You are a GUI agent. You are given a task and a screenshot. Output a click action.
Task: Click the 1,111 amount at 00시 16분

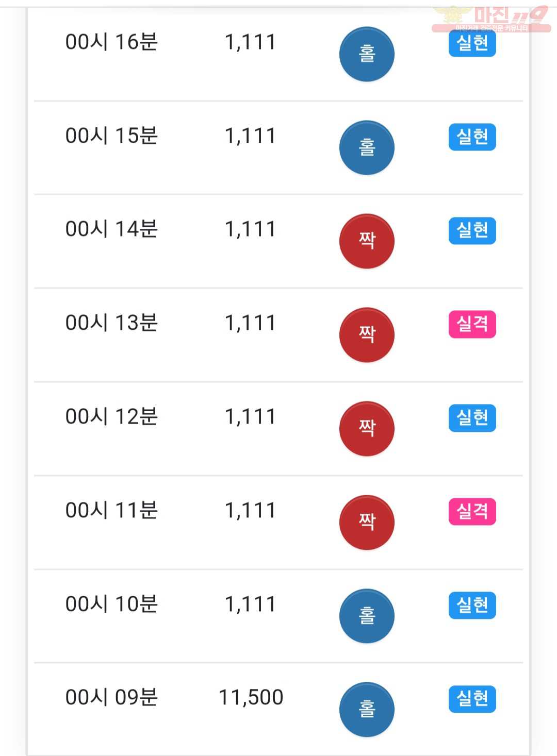pos(250,42)
